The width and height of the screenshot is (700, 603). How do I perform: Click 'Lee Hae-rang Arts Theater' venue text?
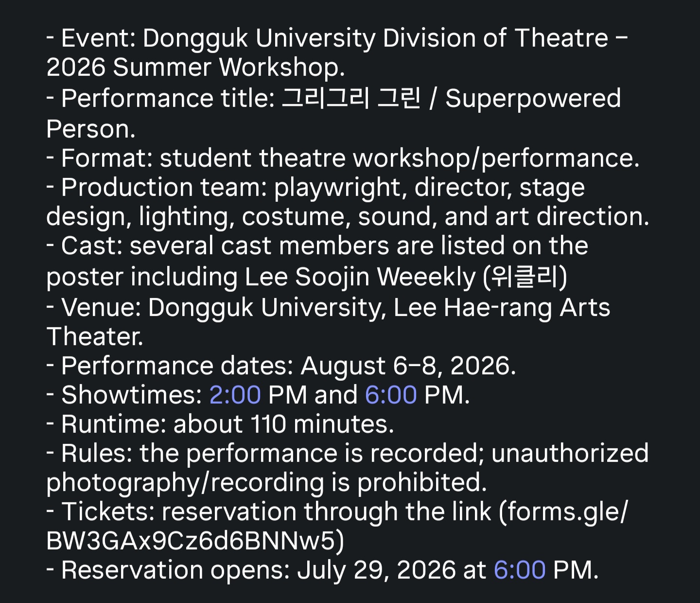pos(328,322)
